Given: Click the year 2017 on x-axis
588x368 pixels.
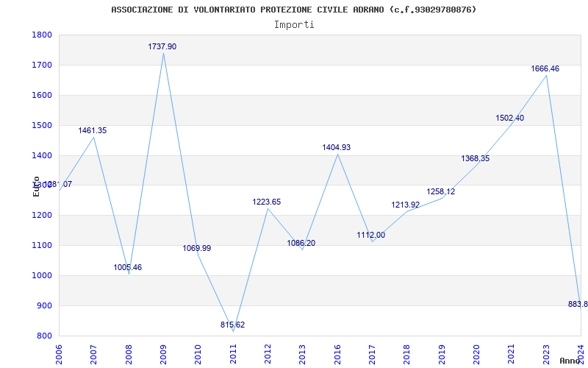Looking at the screenshot, I should (373, 353).
